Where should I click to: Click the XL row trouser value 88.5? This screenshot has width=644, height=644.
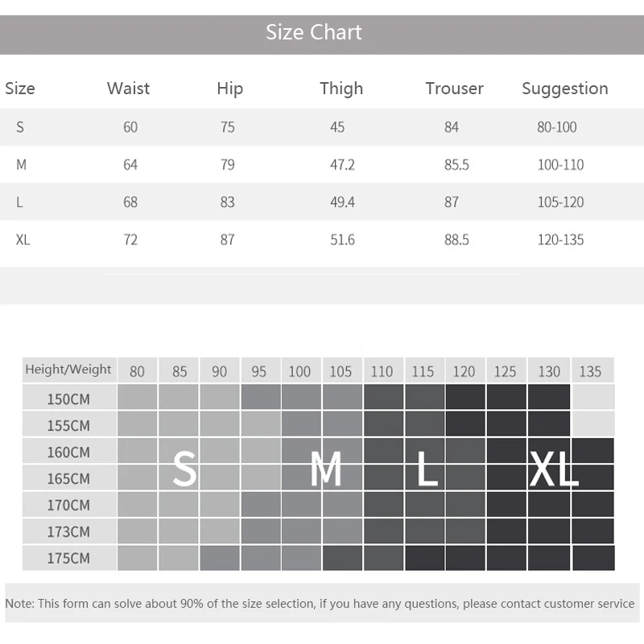pyautogui.click(x=456, y=240)
